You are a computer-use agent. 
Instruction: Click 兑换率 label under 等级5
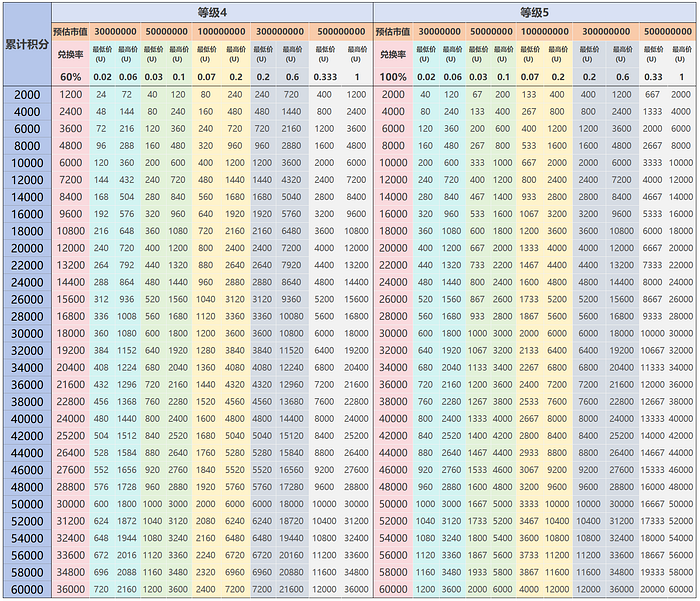[393, 54]
